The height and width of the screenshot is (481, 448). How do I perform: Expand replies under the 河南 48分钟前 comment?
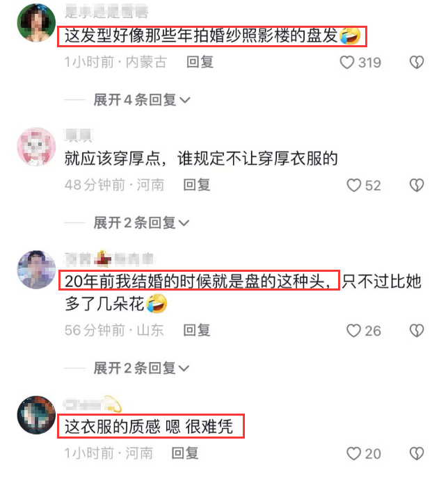coord(141,222)
